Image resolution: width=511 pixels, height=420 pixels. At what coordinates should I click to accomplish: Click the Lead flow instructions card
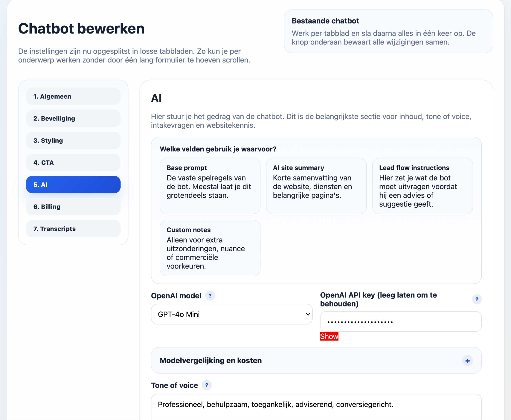click(422, 186)
